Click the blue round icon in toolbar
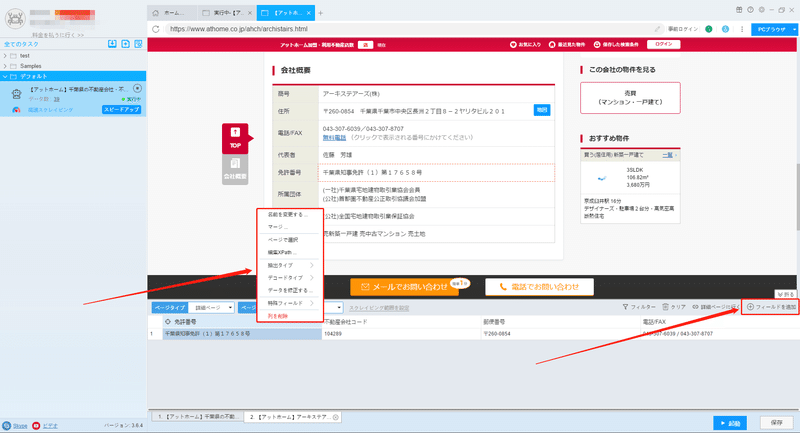This screenshot has height=433, width=800. point(725,29)
